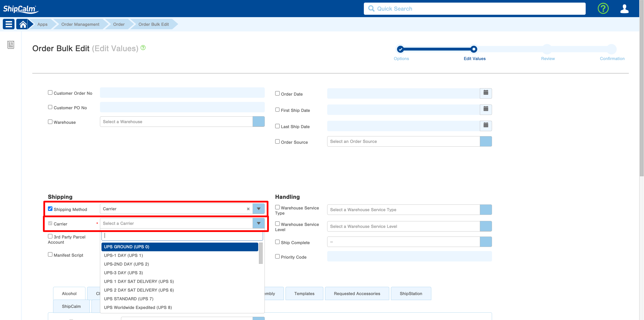Image resolution: width=644 pixels, height=320 pixels.
Task: Open the user profile icon
Action: click(x=624, y=8)
